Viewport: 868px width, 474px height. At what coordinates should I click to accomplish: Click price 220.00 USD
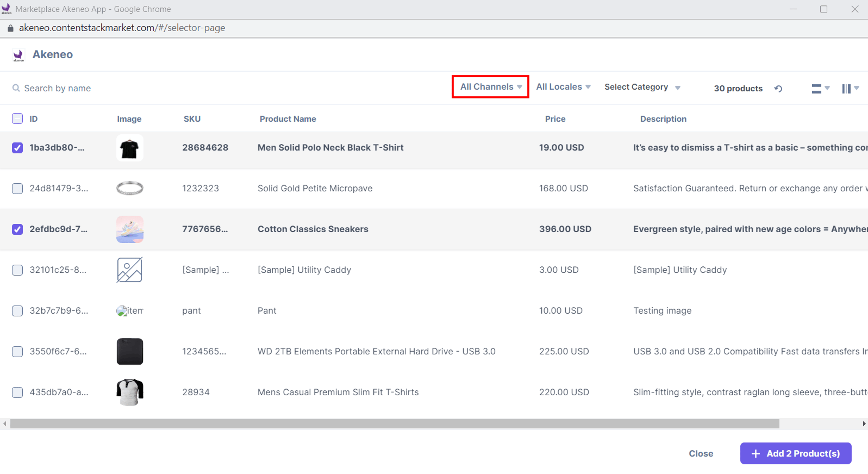coord(564,392)
